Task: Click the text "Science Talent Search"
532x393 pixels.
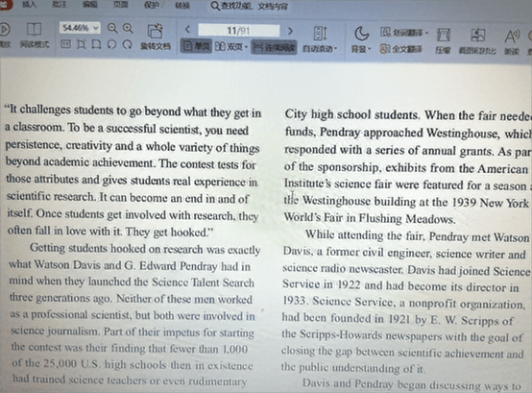Action: coord(203,282)
